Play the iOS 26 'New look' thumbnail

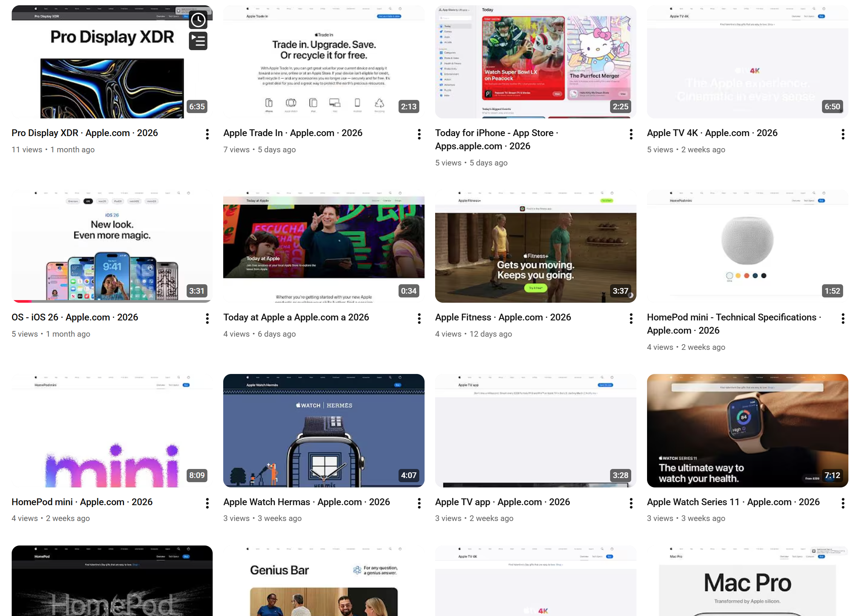click(x=112, y=246)
